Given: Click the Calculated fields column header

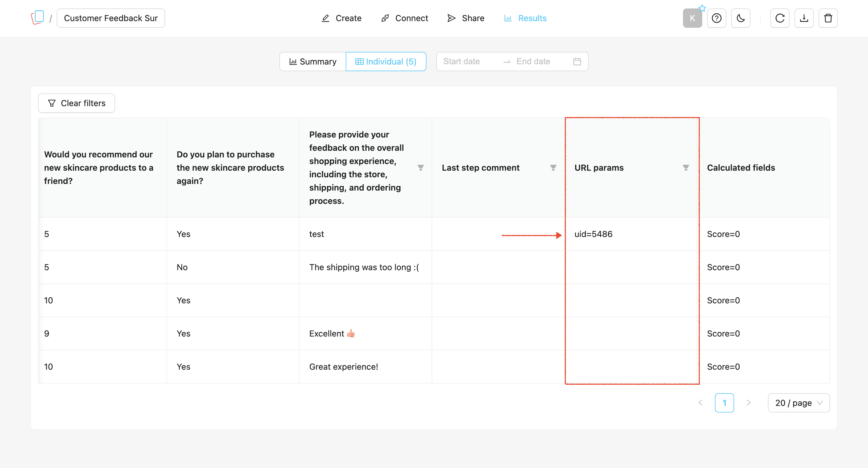Looking at the screenshot, I should (763, 168).
